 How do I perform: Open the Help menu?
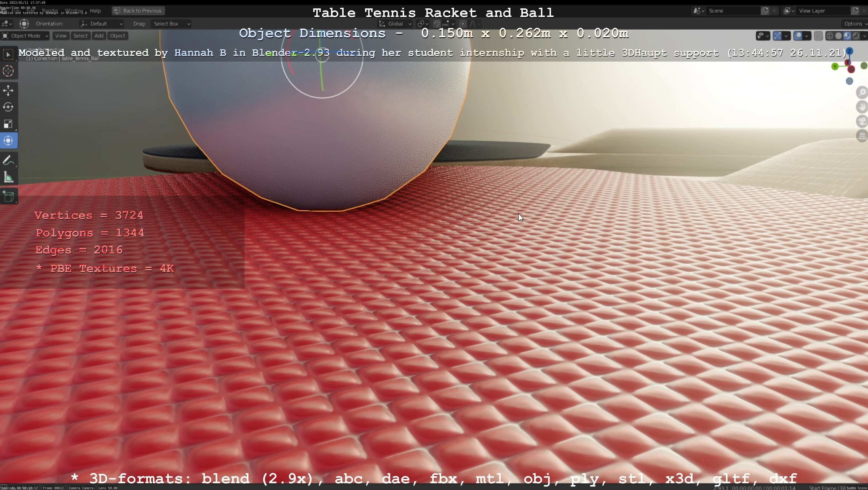(95, 11)
